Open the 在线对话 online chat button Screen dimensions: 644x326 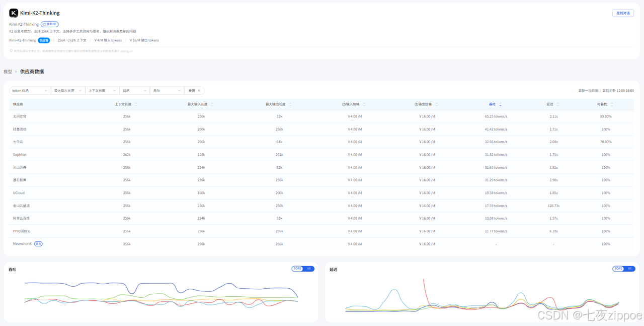(623, 13)
